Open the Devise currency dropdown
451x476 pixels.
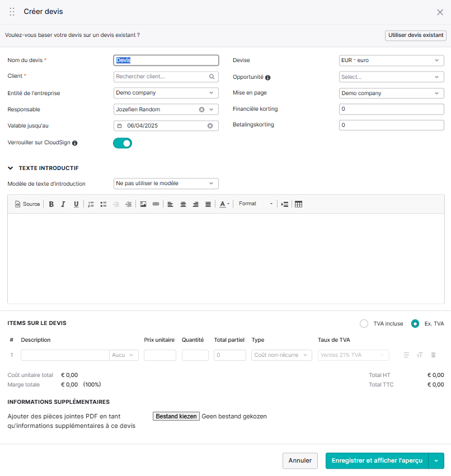point(392,60)
